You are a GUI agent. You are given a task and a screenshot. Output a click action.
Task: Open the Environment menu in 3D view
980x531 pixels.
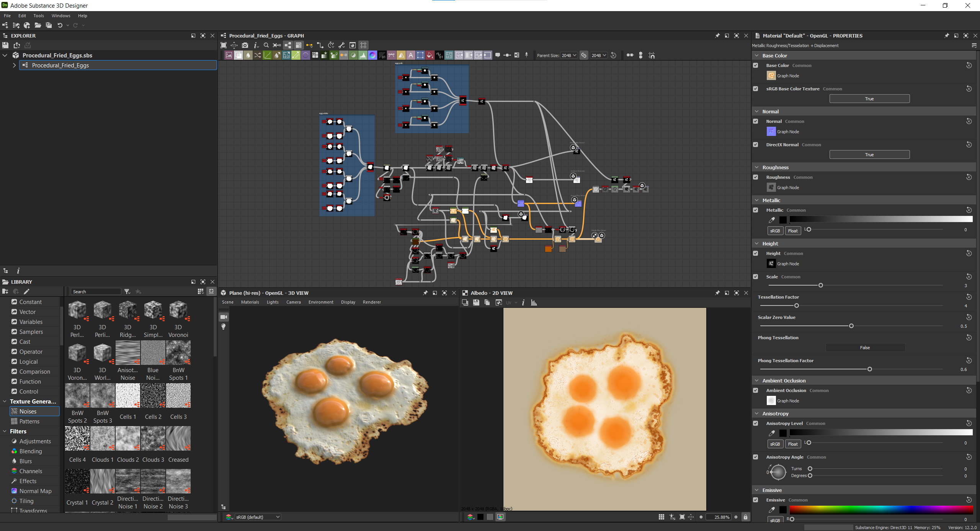pos(321,302)
